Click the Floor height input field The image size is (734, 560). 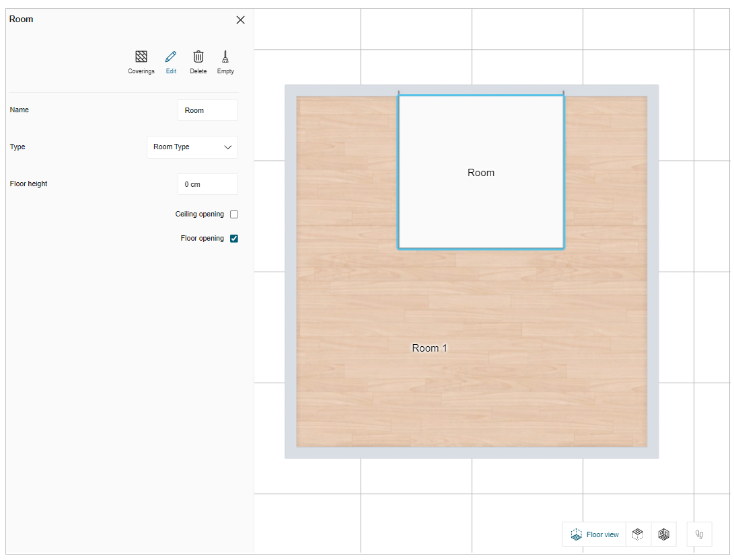pos(207,184)
